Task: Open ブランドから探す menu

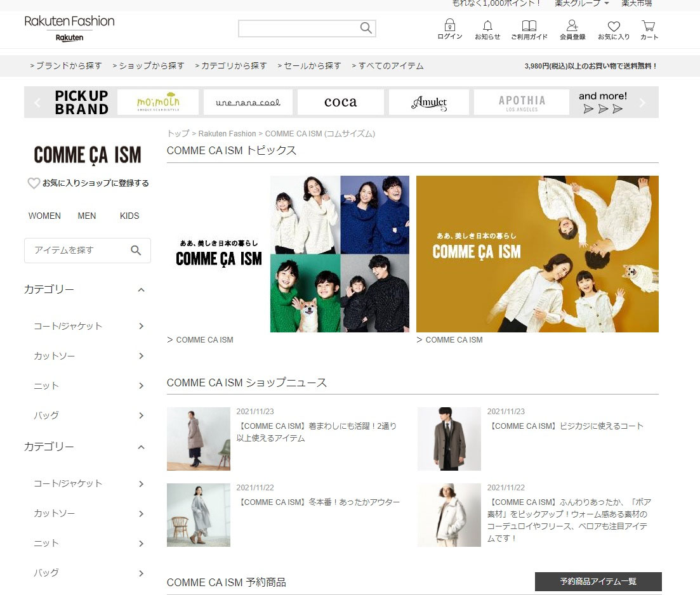Action: tap(66, 66)
